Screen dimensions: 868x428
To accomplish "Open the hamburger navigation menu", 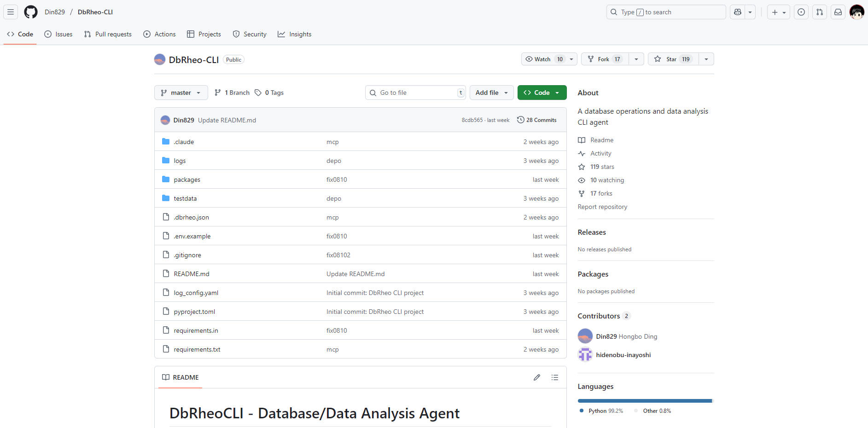I will click(11, 12).
